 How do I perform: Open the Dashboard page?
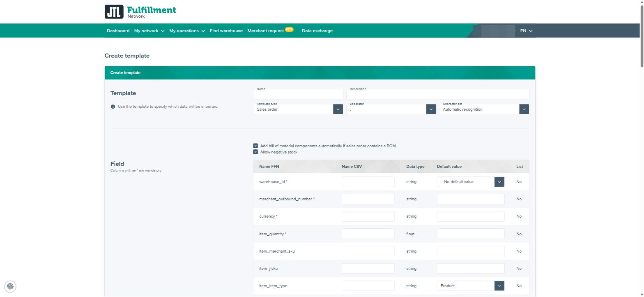point(118,31)
